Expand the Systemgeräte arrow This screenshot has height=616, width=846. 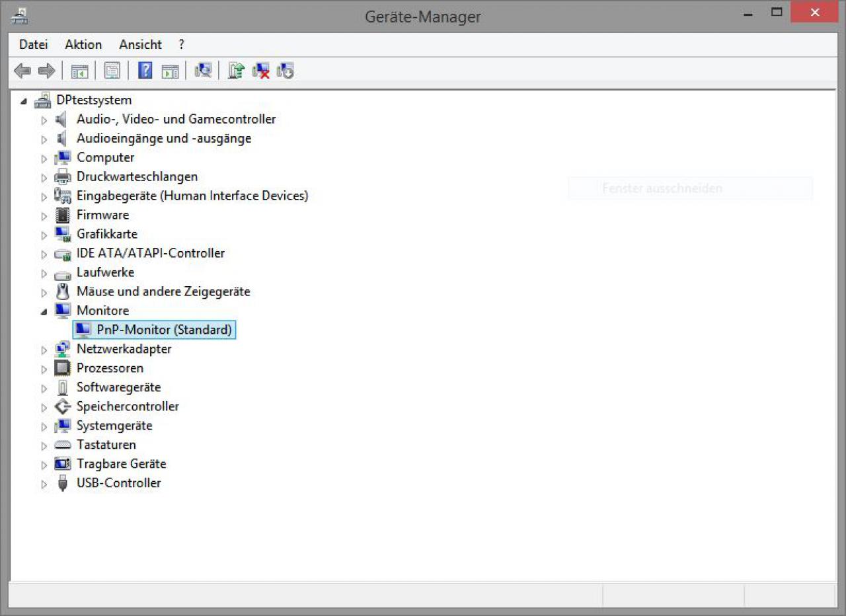(x=44, y=426)
